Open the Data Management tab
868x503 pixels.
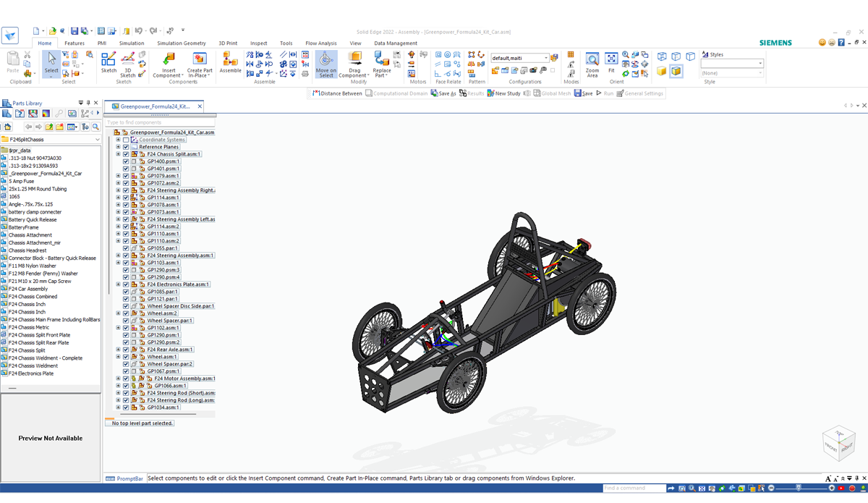(396, 43)
